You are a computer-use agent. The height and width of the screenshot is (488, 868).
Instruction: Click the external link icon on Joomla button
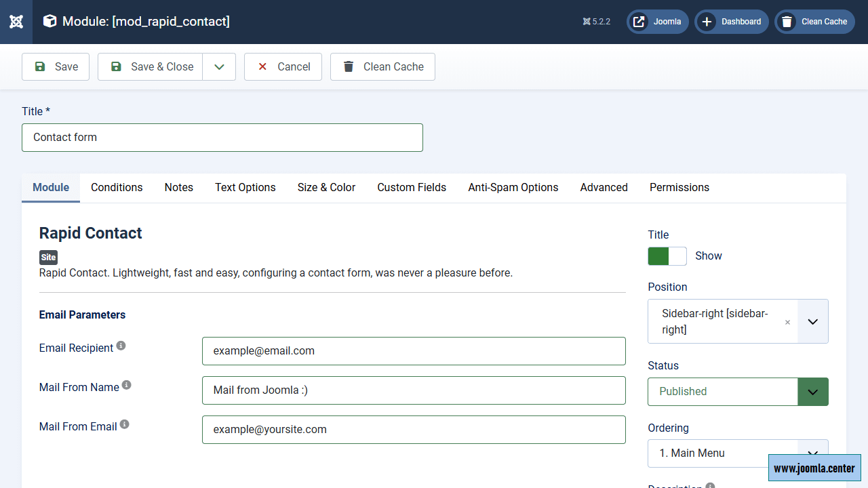click(x=639, y=22)
